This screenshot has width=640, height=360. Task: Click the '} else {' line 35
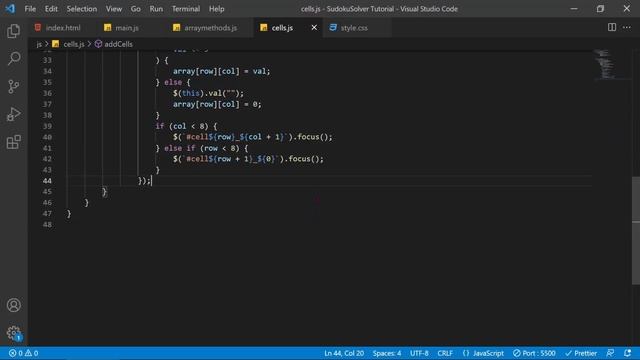click(173, 82)
